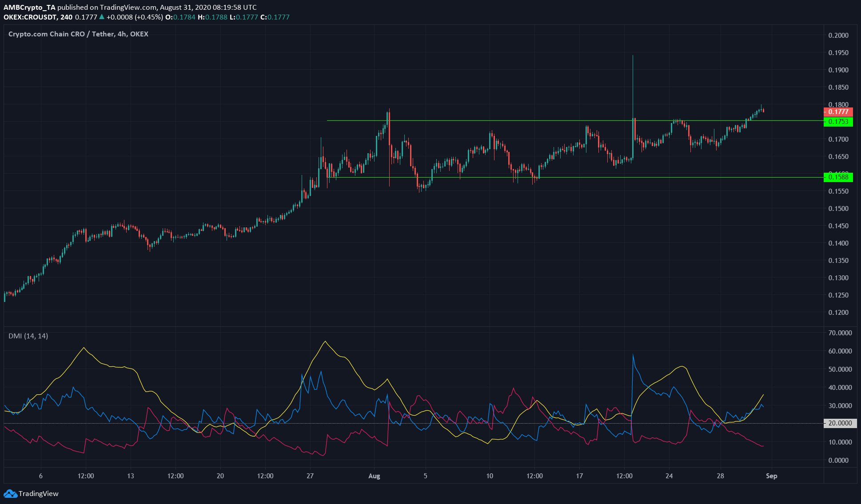Viewport: 861px width, 504px height.
Task: Click the AMBCrypto_TA author name
Action: tap(29, 7)
